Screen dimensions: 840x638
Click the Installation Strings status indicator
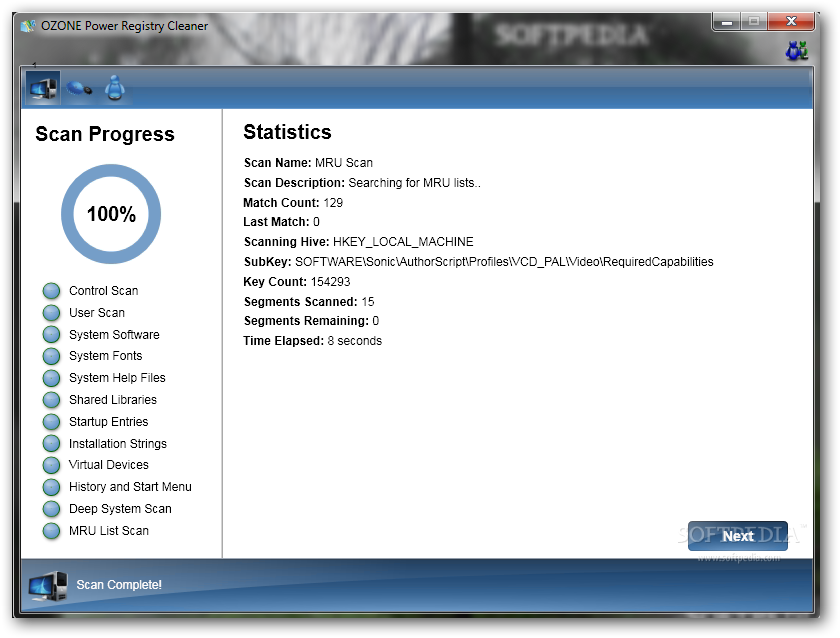pos(51,444)
